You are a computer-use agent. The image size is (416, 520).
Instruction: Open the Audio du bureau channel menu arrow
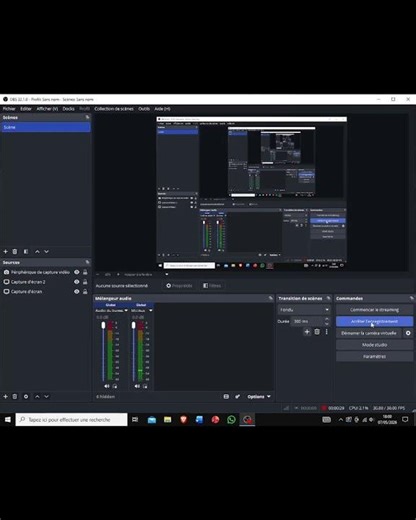tap(126, 310)
